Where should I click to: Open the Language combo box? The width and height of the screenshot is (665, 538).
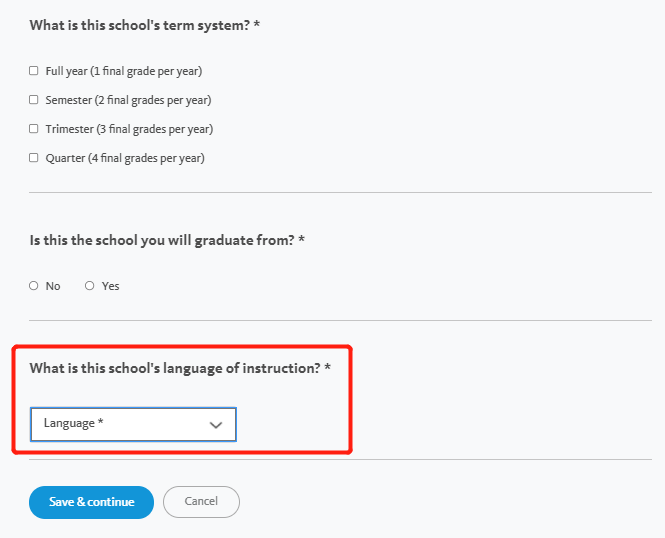(x=133, y=424)
